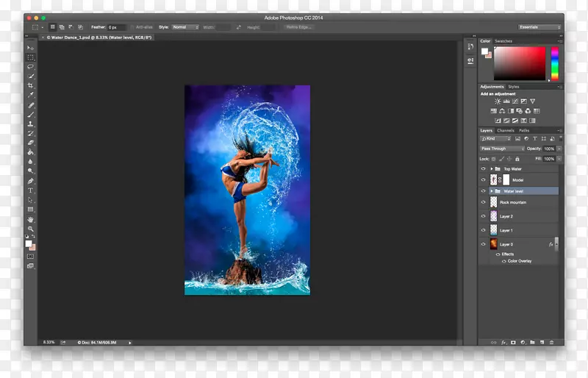This screenshot has width=588, height=378.
Task: Open the Pass Through blend mode dropdown
Action: tap(503, 149)
